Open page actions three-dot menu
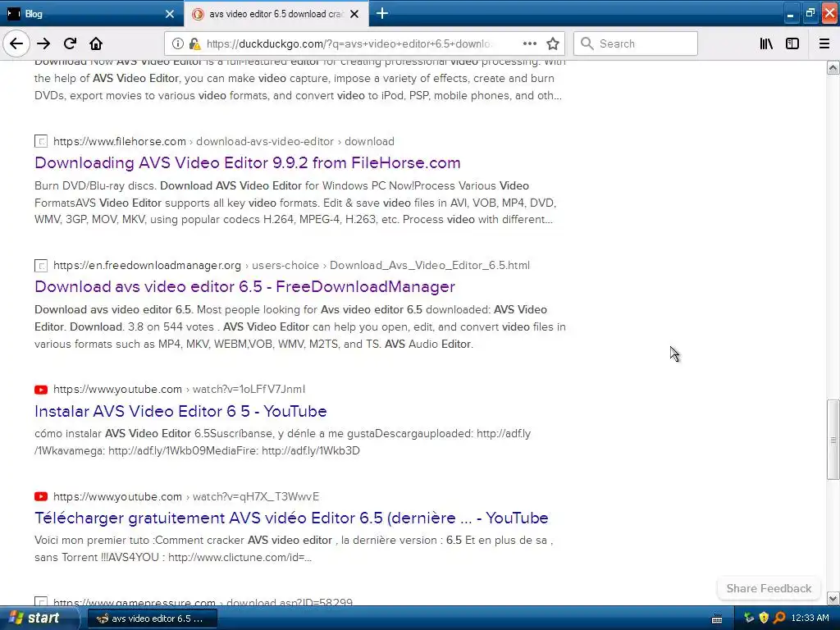Viewport: 840px width, 630px height. 529,43
